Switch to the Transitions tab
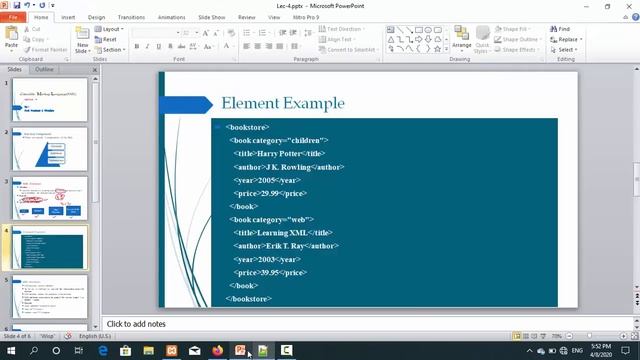This screenshot has height=360, width=640. click(131, 17)
